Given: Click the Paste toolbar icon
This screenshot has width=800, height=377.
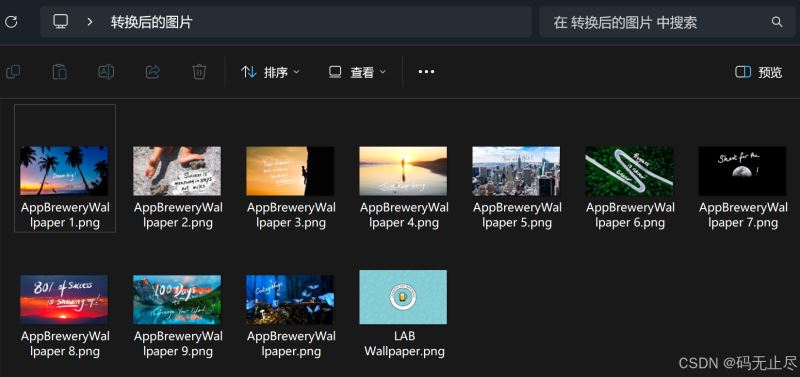Looking at the screenshot, I should (x=60, y=72).
